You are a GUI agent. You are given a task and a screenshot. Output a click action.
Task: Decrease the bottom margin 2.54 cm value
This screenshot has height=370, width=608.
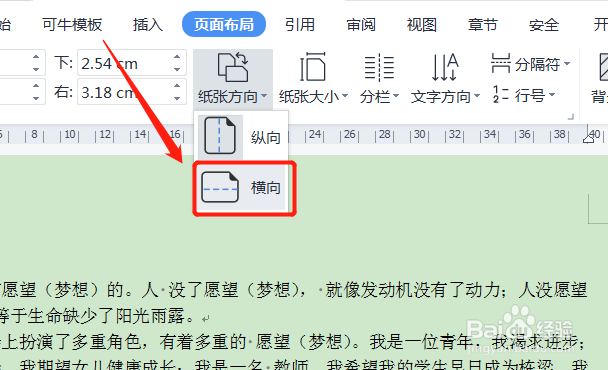[177, 69]
